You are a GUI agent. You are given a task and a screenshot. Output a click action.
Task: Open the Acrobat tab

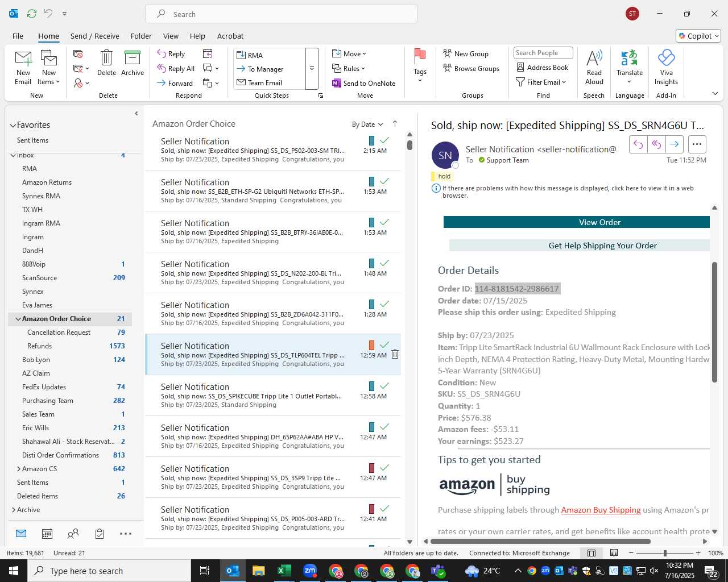[x=230, y=36]
